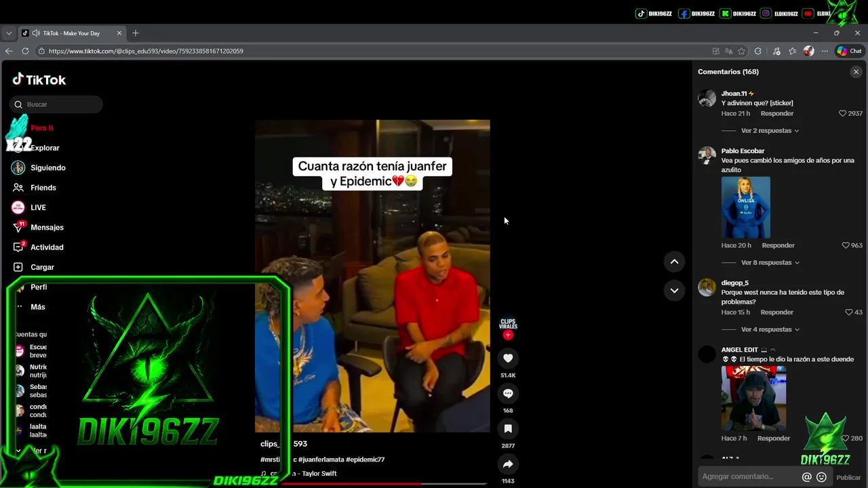Open browser extensions puzzle icon
868x488 pixels.
pyautogui.click(x=758, y=51)
